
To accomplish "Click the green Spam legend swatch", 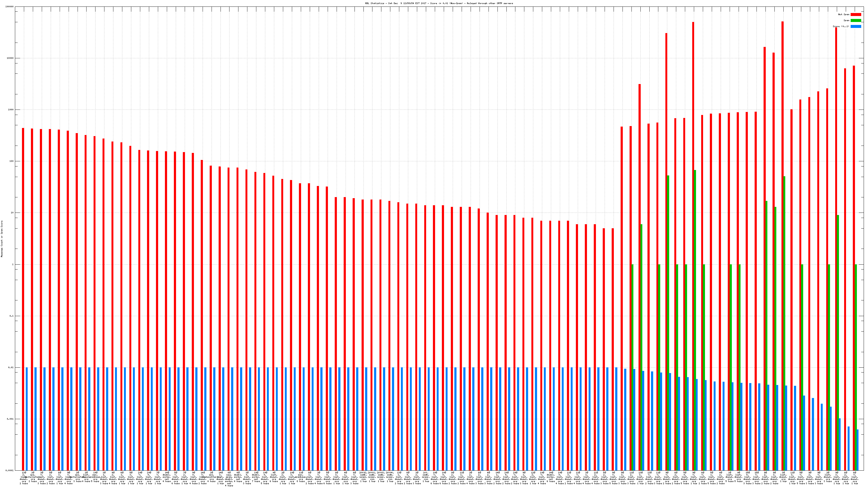I will pos(856,21).
